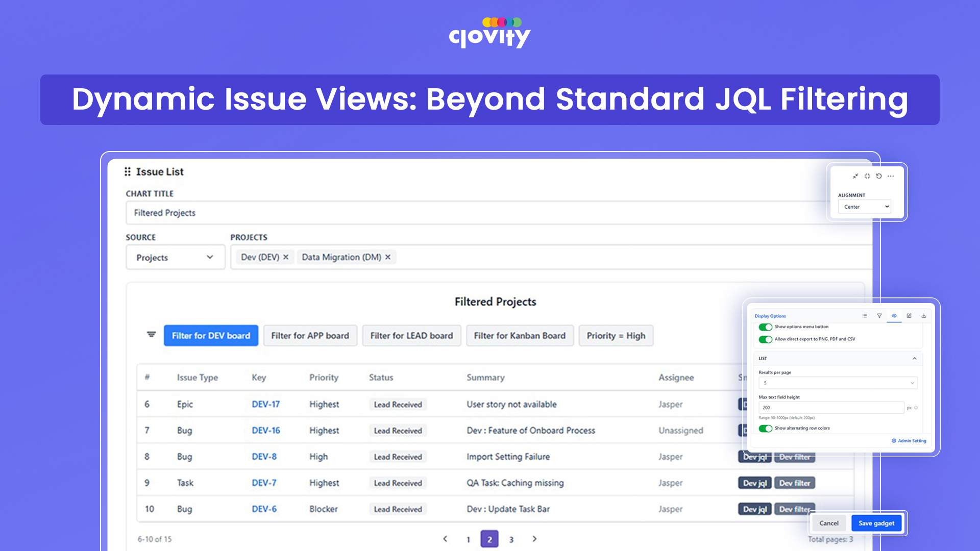980x551 pixels.
Task: Click Save gadget button
Action: click(x=876, y=523)
